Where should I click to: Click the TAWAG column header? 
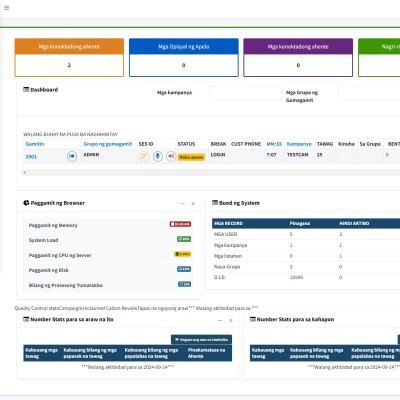[325, 144]
